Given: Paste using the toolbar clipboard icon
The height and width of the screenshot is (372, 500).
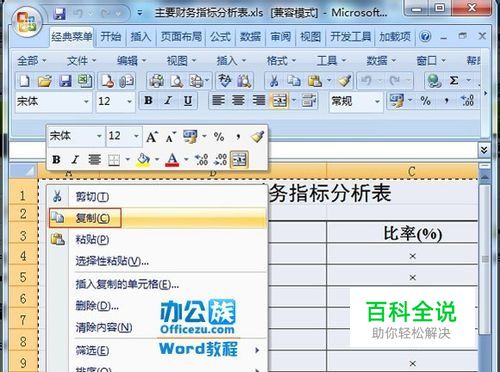Looking at the screenshot, I should click(315, 81).
